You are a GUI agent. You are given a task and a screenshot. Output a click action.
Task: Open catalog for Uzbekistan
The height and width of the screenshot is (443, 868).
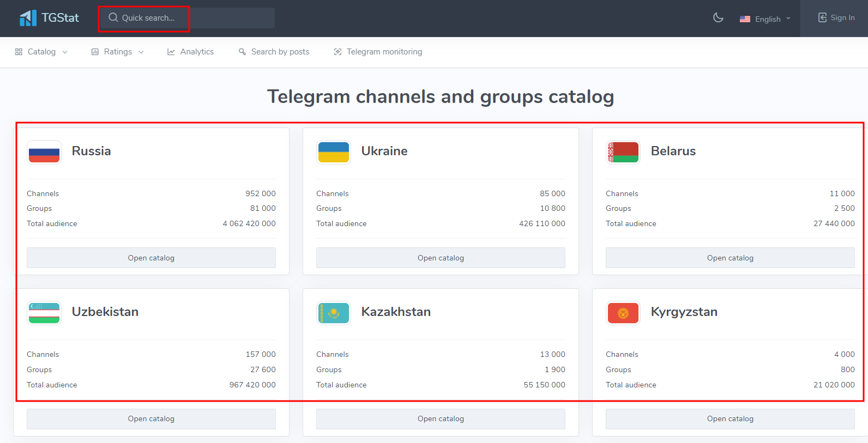[x=151, y=418]
